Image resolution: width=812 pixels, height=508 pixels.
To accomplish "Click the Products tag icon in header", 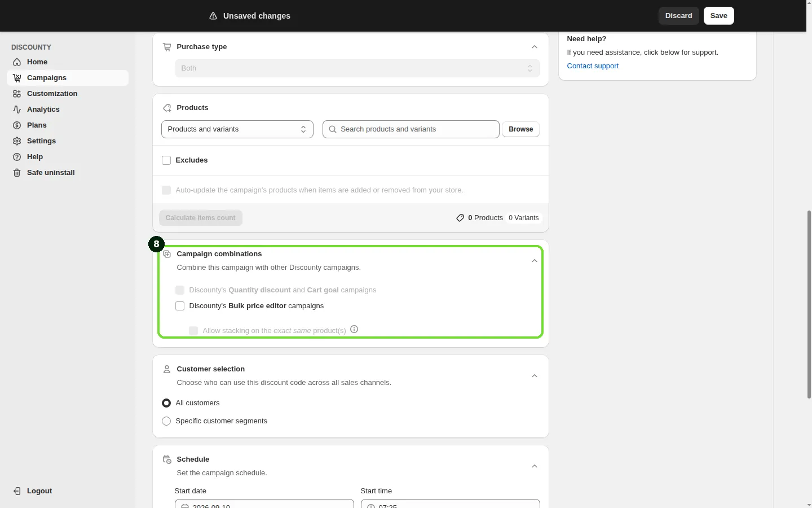I will 167,108.
